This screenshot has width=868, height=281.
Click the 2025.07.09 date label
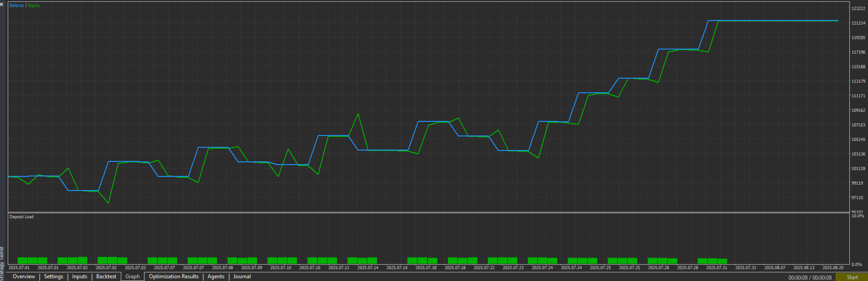252,268
